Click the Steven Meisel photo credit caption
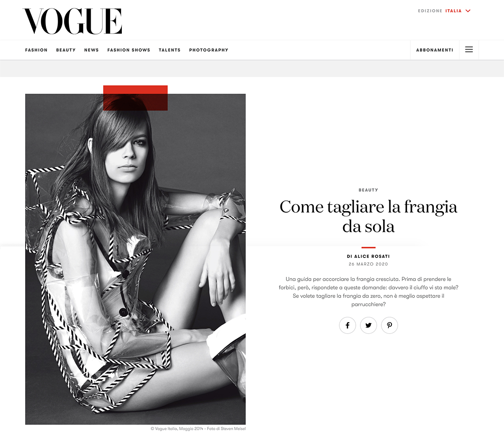 point(198,429)
